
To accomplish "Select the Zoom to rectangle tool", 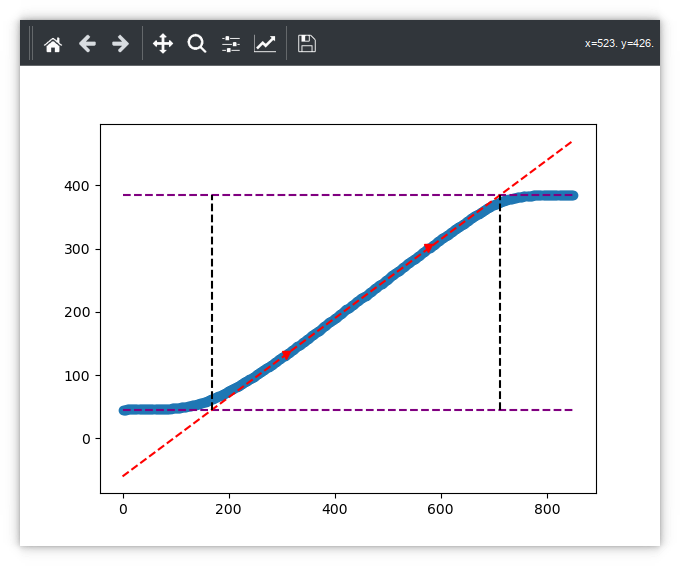I will [x=197, y=44].
